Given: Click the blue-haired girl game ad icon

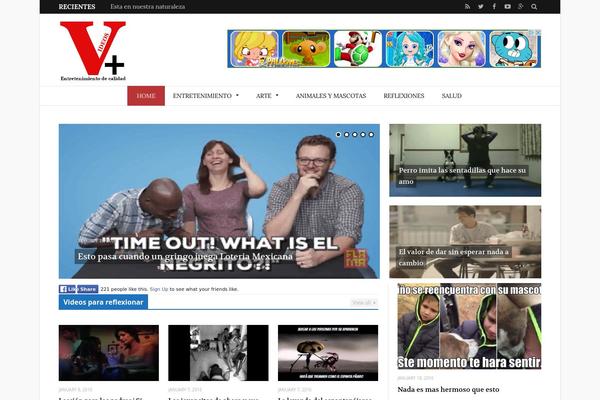Looking at the screenshot, I should [410, 49].
